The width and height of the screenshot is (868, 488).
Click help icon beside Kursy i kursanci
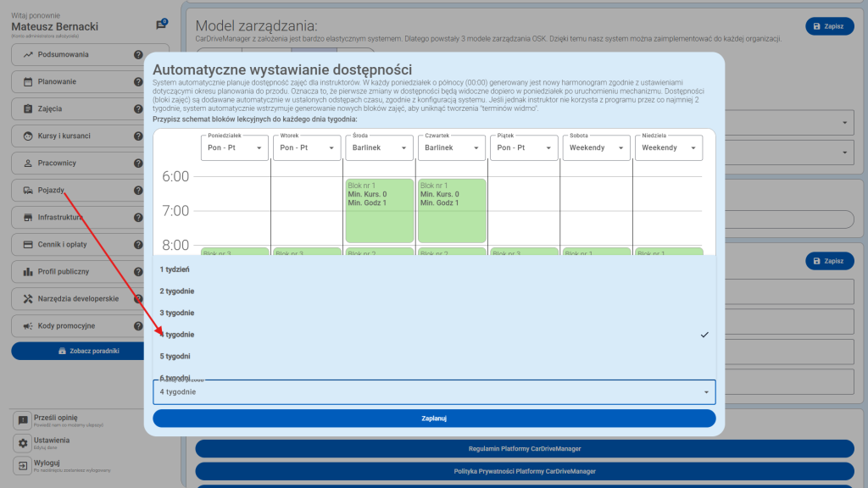coord(138,136)
